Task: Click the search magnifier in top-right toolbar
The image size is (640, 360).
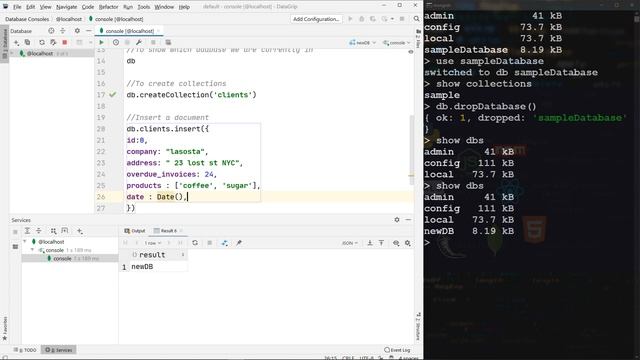Action: point(416,19)
